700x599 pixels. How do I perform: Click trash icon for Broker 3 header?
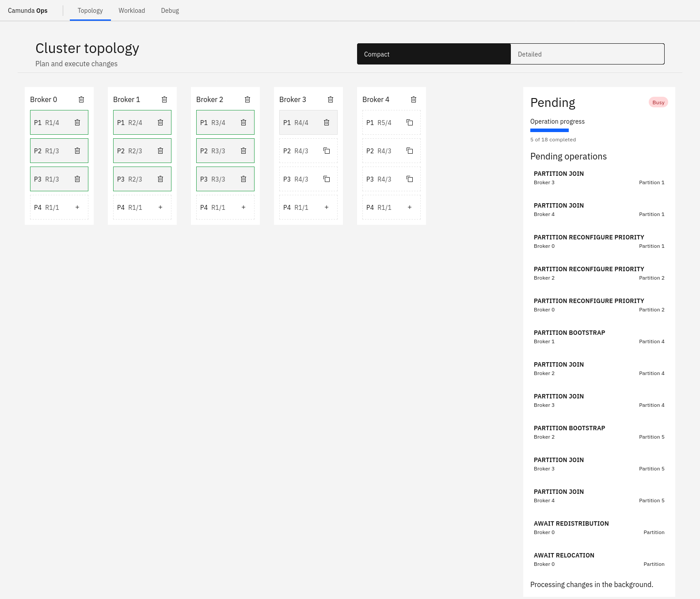[x=331, y=99]
